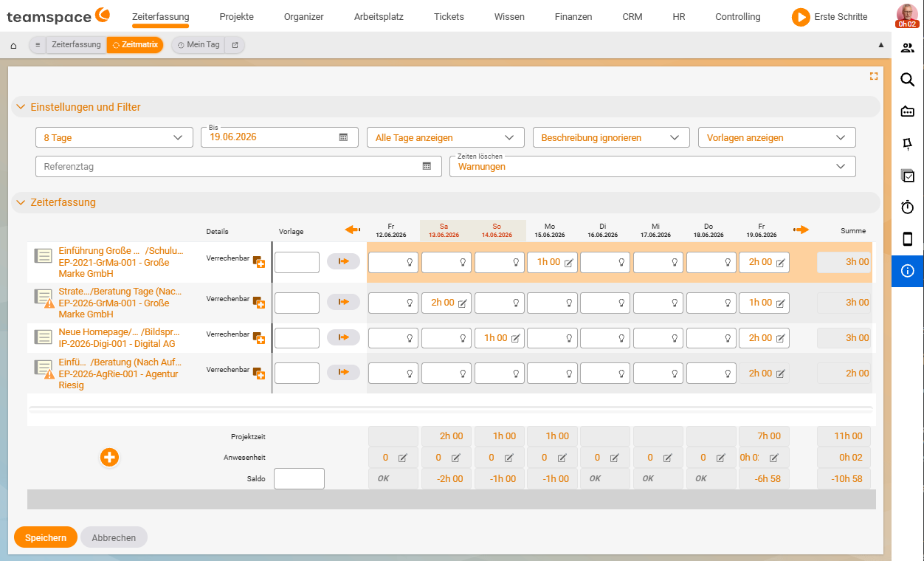The height and width of the screenshot is (561, 924).
Task: Go to previous days with left orange arrow
Action: 353,230
